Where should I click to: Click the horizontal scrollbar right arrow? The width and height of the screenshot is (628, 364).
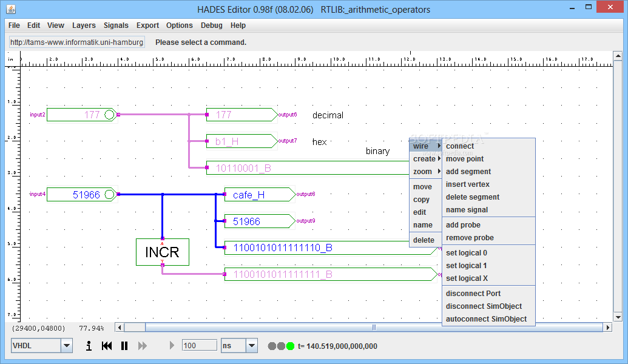pos(608,328)
